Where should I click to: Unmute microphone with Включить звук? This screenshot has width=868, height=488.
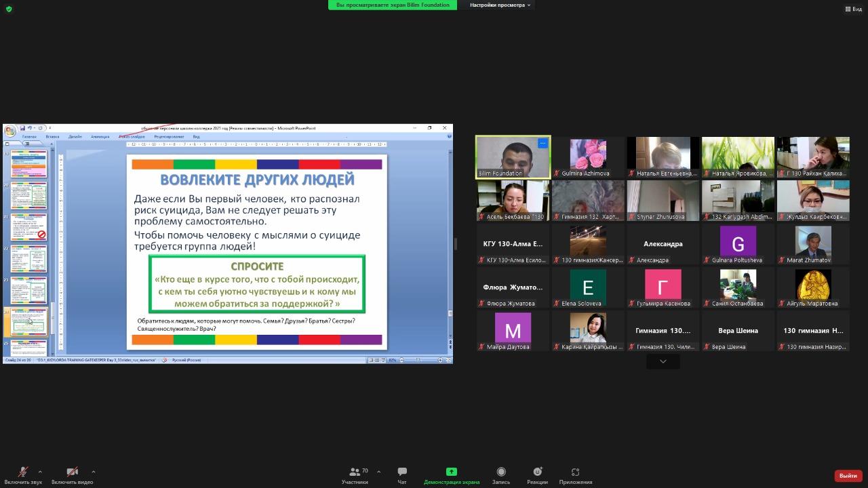pos(23,472)
